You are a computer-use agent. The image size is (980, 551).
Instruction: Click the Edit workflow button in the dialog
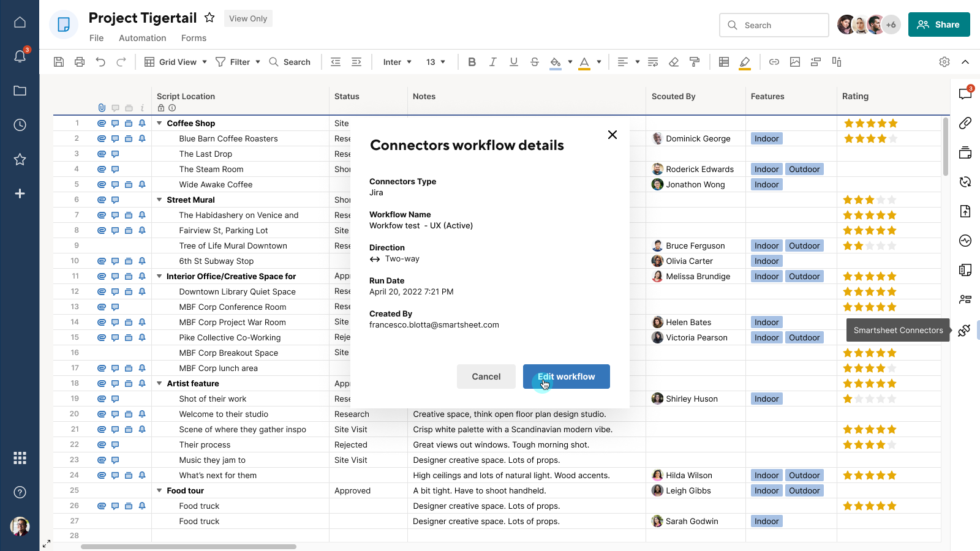point(566,377)
